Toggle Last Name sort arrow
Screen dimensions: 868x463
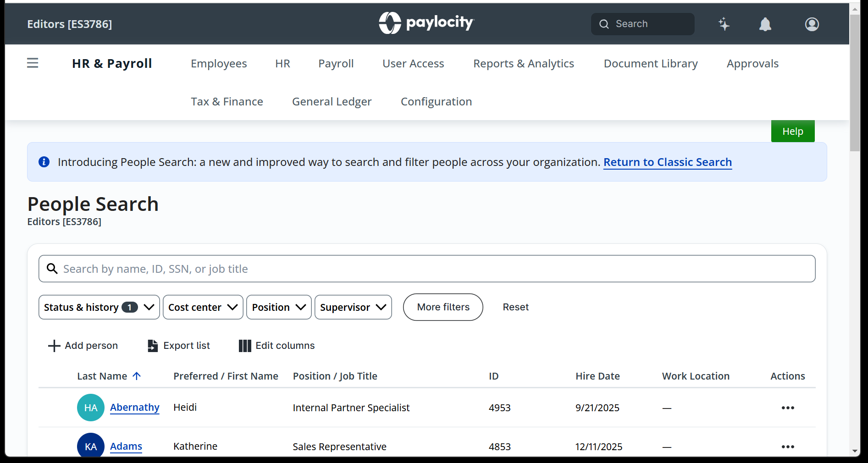click(x=137, y=376)
